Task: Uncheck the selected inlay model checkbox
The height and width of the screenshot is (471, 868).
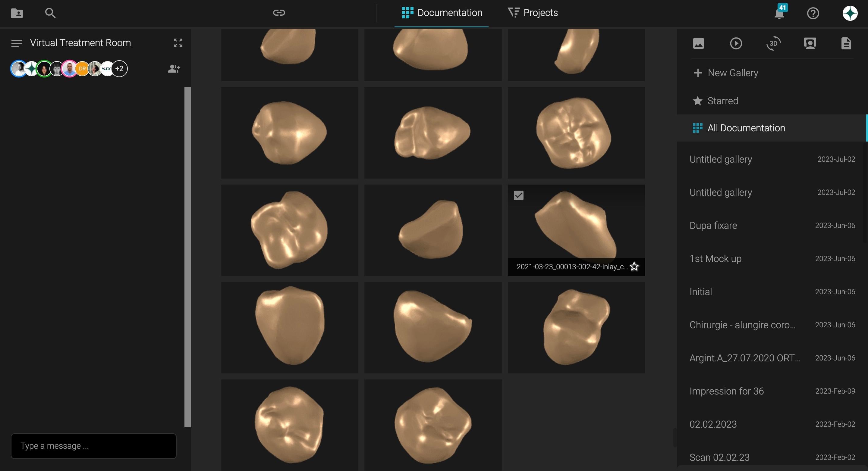Action: (x=519, y=195)
